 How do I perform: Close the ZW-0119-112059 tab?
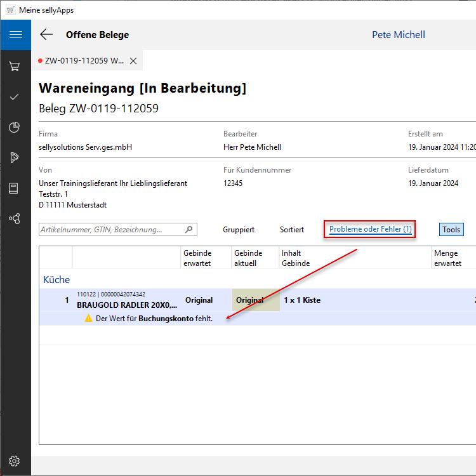pyautogui.click(x=133, y=61)
